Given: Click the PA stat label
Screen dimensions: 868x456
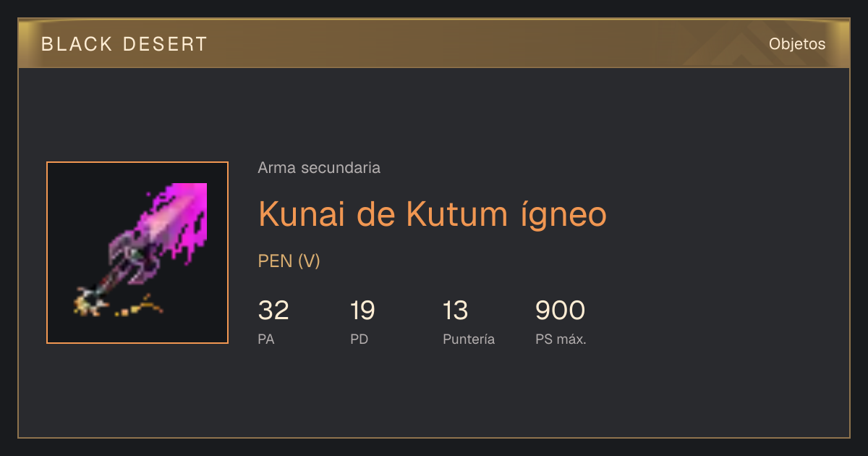Looking at the screenshot, I should coord(265,339).
